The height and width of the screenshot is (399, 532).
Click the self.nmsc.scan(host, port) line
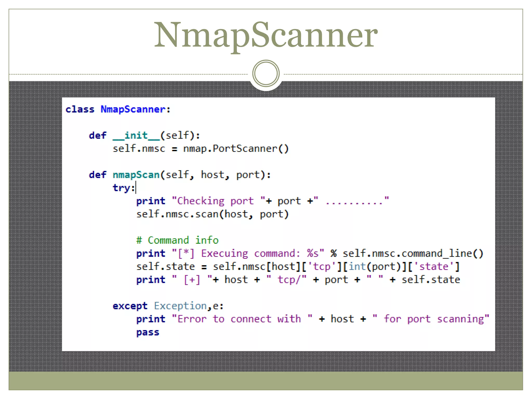pos(212,214)
